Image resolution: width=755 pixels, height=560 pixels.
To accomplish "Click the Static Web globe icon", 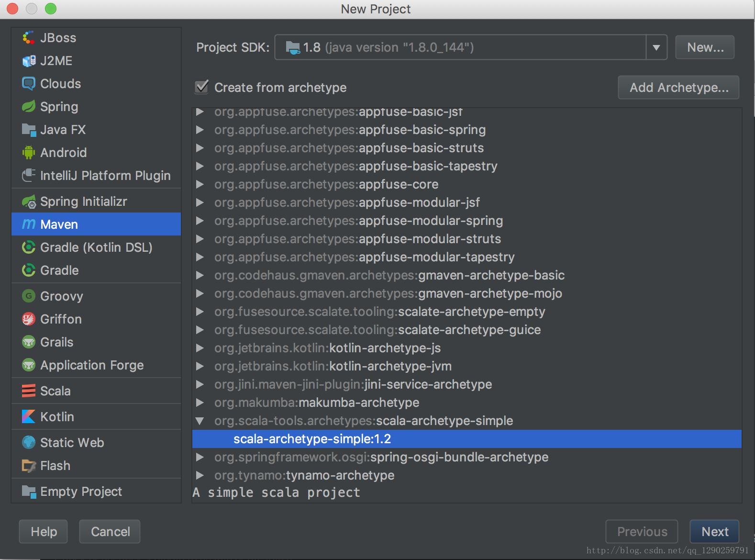I will (29, 443).
